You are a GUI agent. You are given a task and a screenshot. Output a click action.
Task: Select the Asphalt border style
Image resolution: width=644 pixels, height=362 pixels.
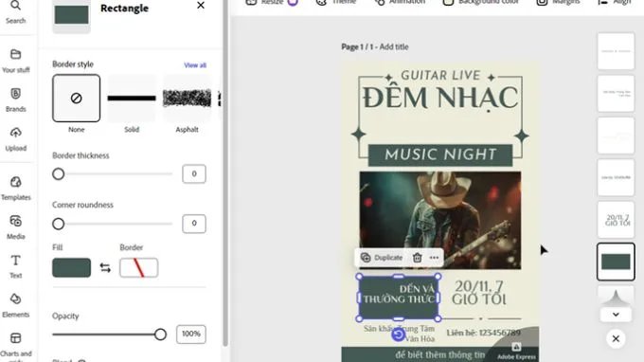pyautogui.click(x=187, y=99)
